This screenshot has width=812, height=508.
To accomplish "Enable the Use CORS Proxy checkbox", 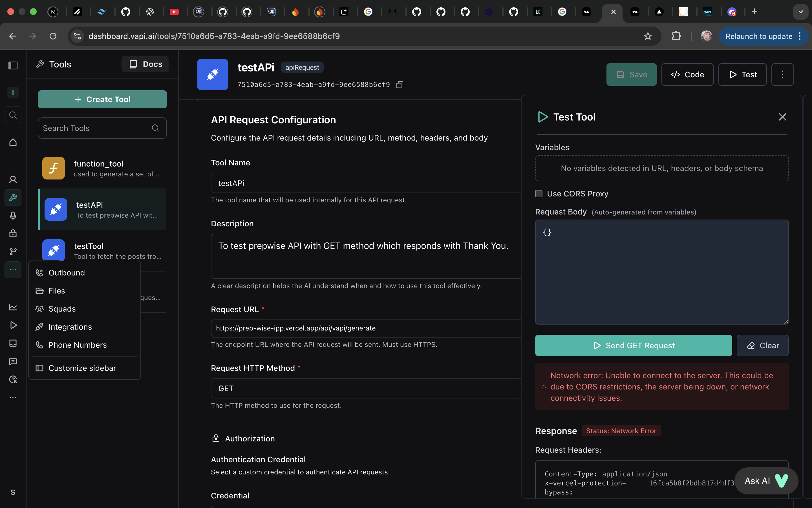I will (x=539, y=194).
